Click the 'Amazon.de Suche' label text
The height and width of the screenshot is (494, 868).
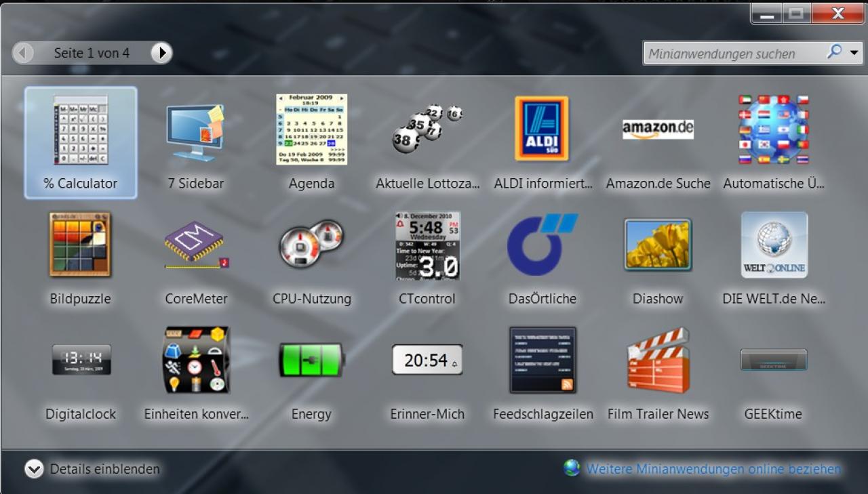click(658, 184)
